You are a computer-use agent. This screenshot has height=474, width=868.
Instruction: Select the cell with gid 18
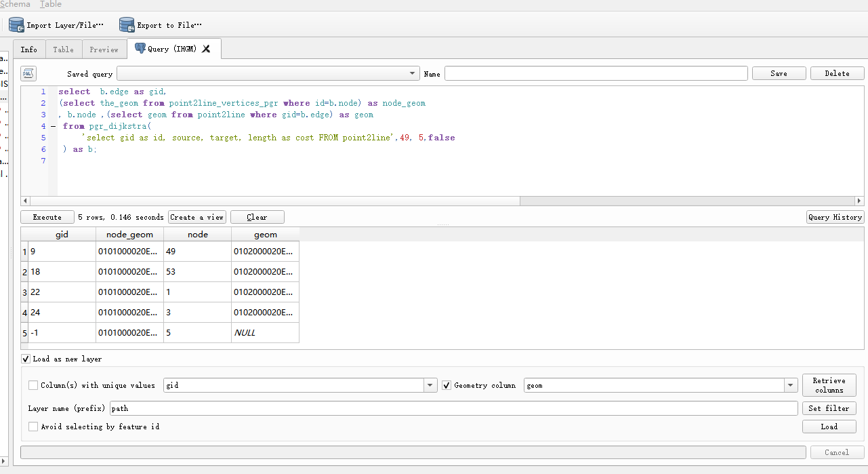pos(62,272)
